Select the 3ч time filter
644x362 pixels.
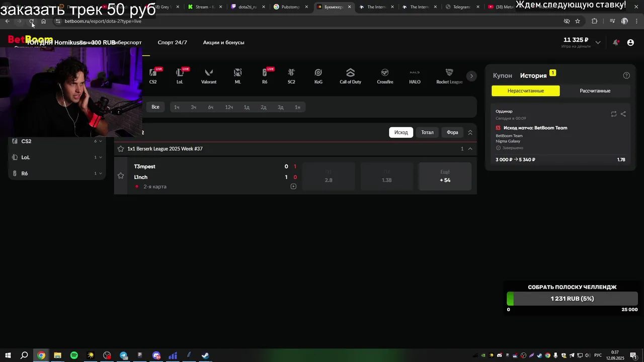tap(193, 107)
